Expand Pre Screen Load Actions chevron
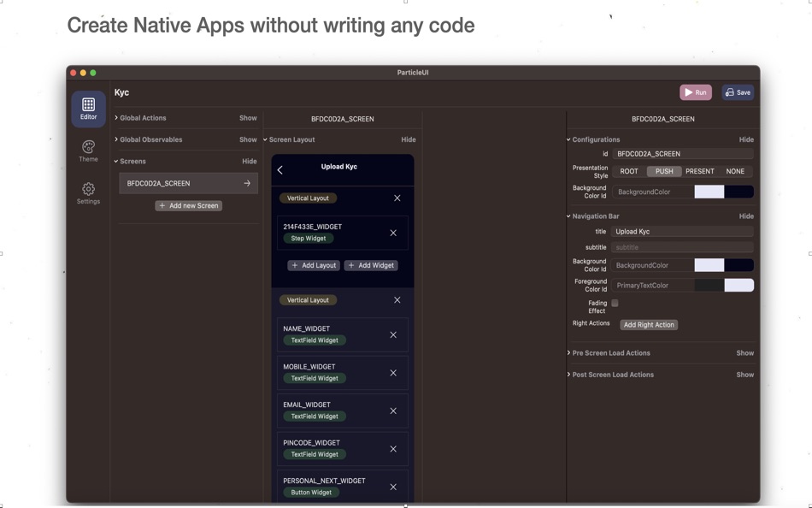The image size is (812, 508). pyautogui.click(x=568, y=353)
